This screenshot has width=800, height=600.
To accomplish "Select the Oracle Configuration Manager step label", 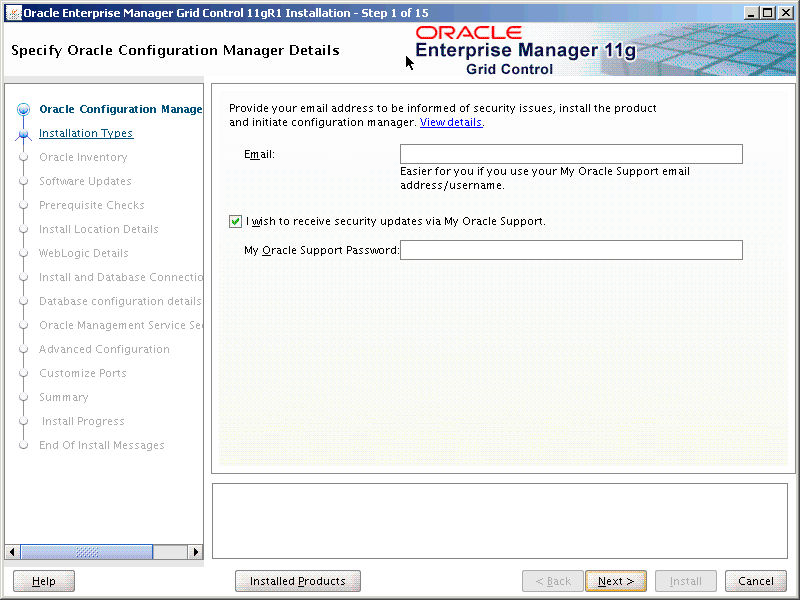I will tap(121, 109).
